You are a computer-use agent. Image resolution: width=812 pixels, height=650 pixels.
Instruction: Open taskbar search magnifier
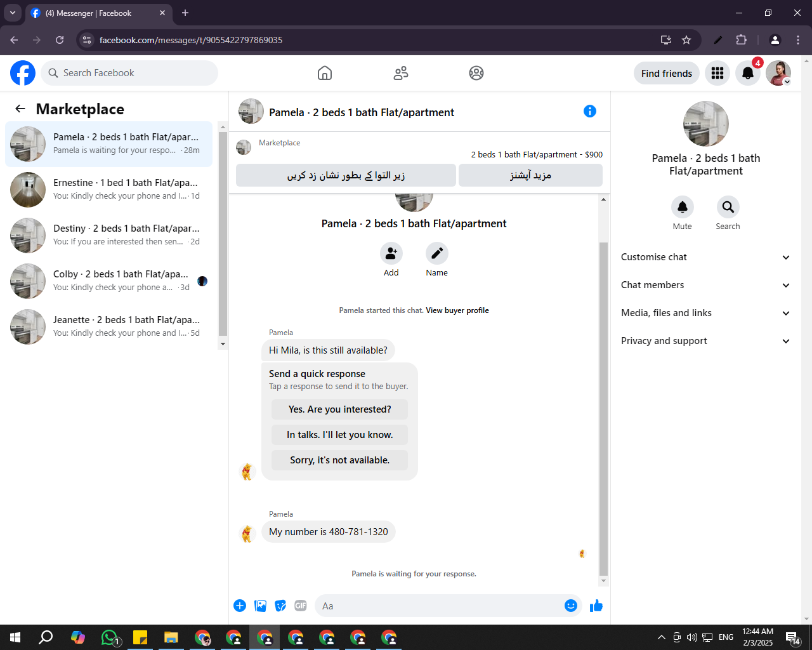click(46, 637)
